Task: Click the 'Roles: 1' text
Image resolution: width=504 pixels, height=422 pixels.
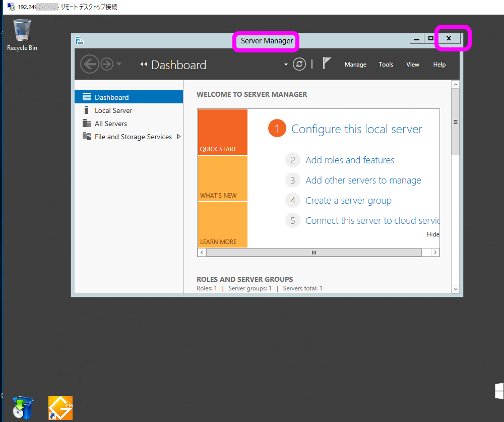Action: click(x=207, y=288)
